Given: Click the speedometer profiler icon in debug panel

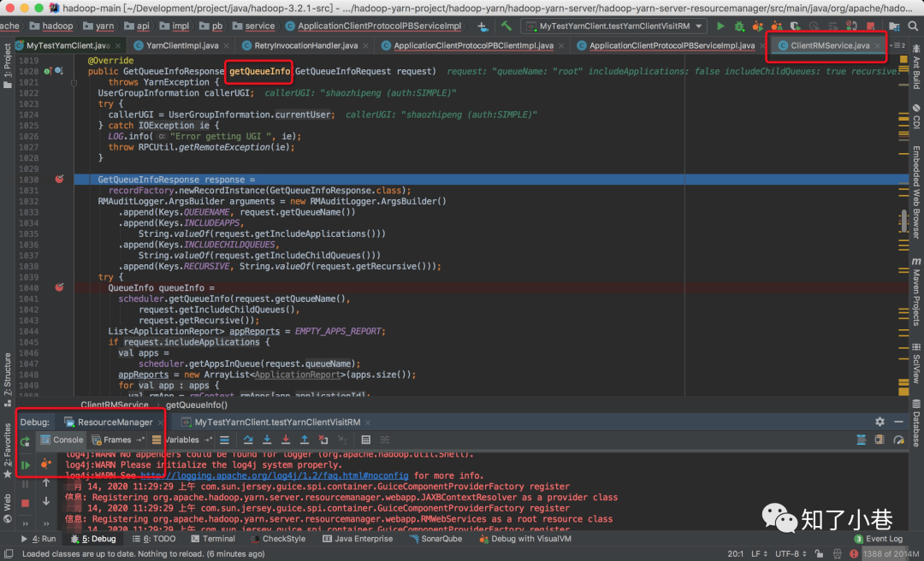Looking at the screenshot, I should pyautogui.click(x=898, y=440).
